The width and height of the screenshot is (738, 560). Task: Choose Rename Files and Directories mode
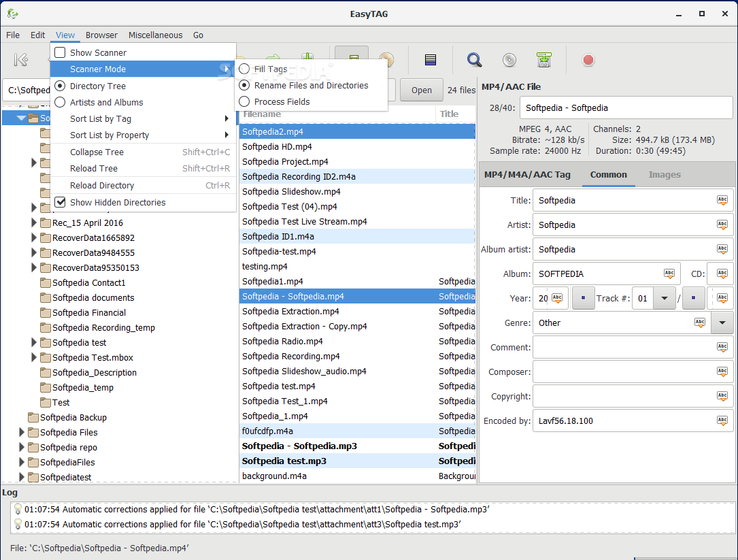(244, 85)
